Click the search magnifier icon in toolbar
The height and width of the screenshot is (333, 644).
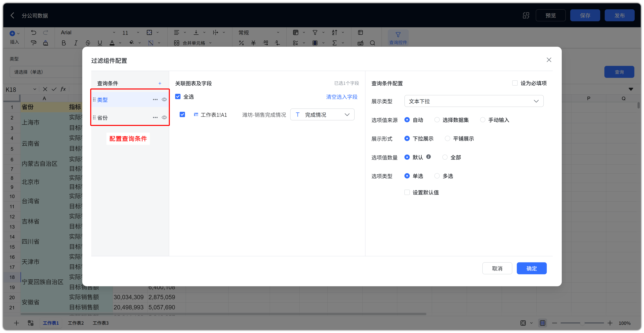click(372, 43)
